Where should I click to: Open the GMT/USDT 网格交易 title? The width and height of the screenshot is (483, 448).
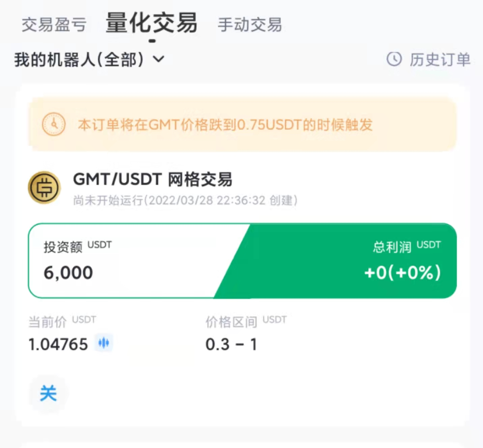(x=153, y=179)
